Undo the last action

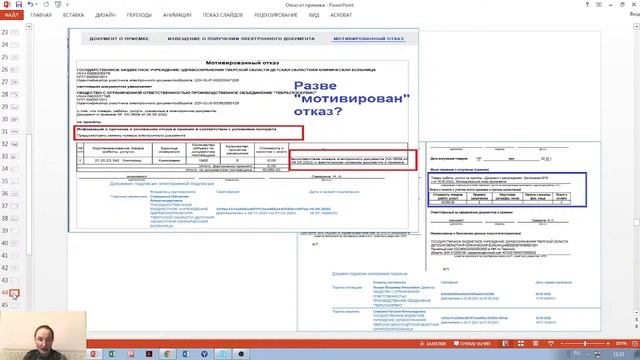pyautogui.click(x=30, y=4)
